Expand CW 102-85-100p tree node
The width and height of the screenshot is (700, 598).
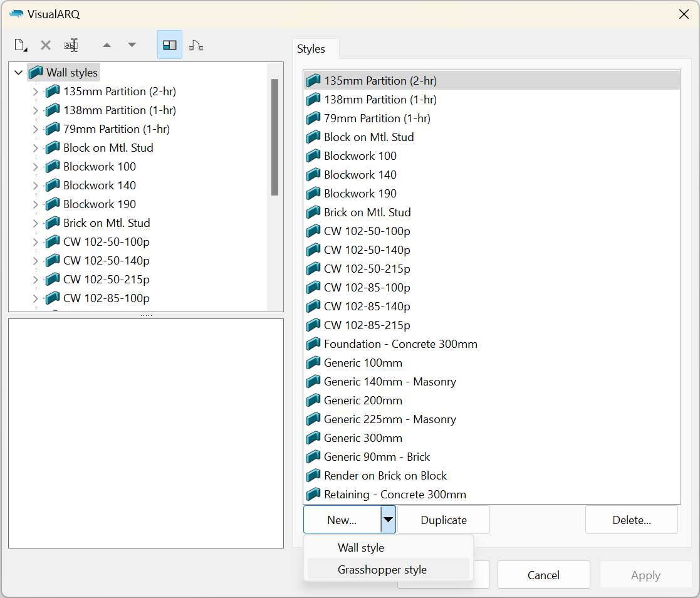coord(35,298)
